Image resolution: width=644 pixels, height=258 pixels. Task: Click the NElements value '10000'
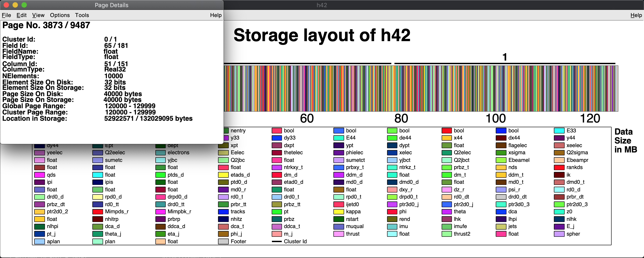click(114, 76)
